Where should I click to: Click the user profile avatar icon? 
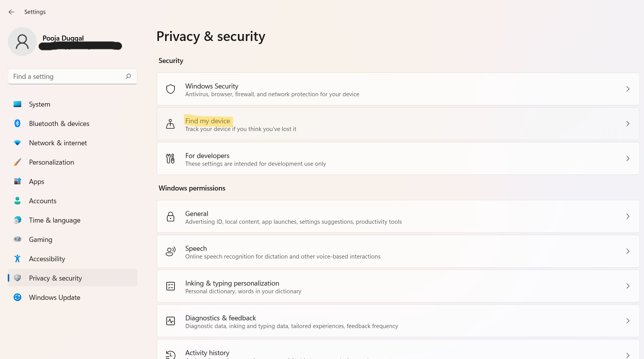point(22,42)
